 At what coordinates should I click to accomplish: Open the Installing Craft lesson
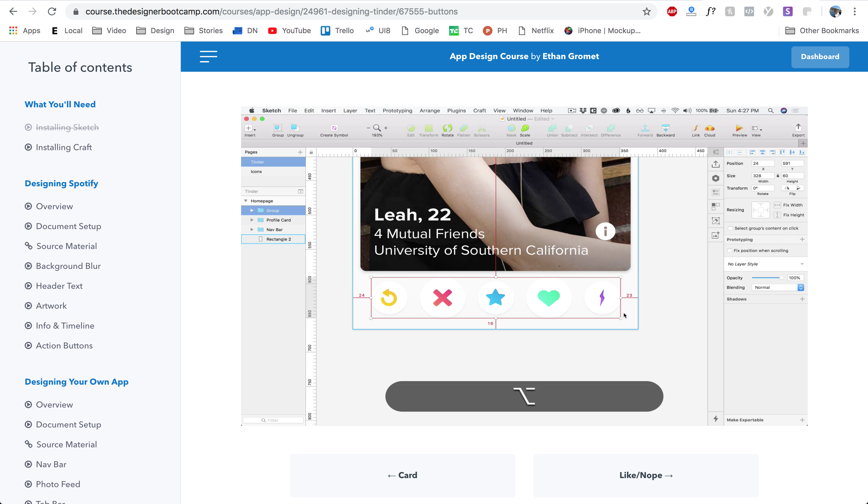(x=64, y=147)
